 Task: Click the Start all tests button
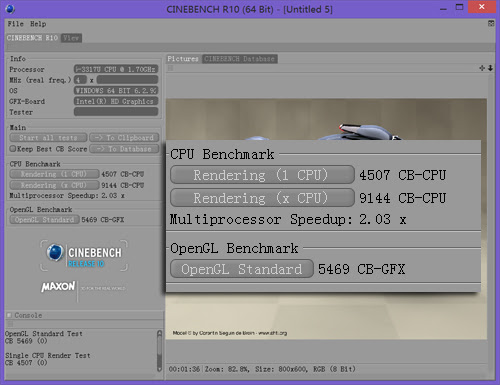click(48, 138)
